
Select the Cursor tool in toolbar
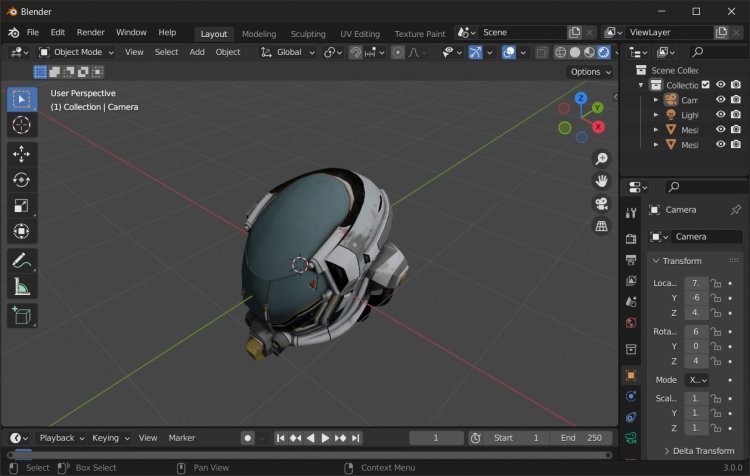(x=22, y=125)
